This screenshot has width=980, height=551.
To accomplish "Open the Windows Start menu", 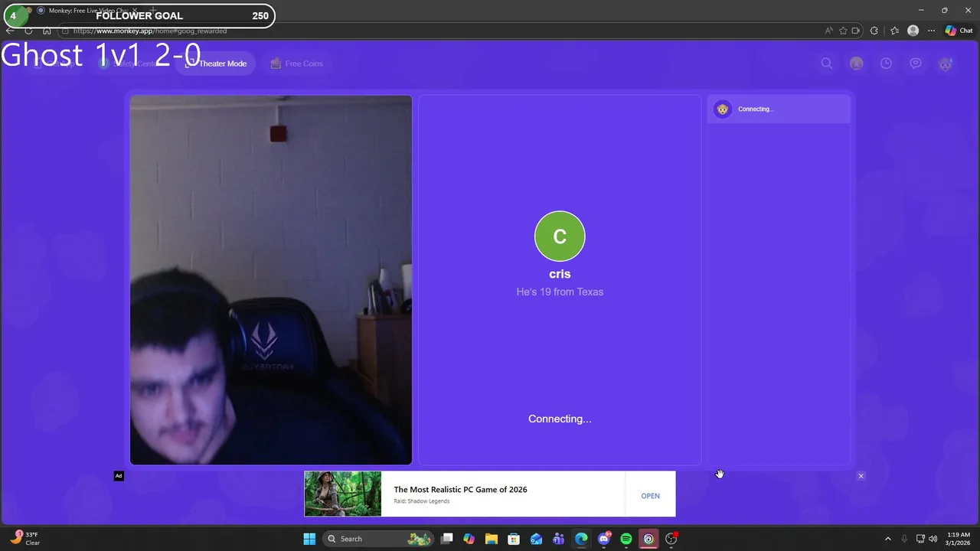I will tap(309, 539).
